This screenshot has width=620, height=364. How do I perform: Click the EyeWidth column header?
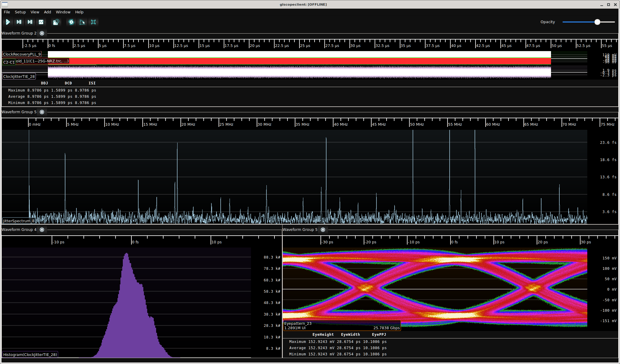point(350,335)
